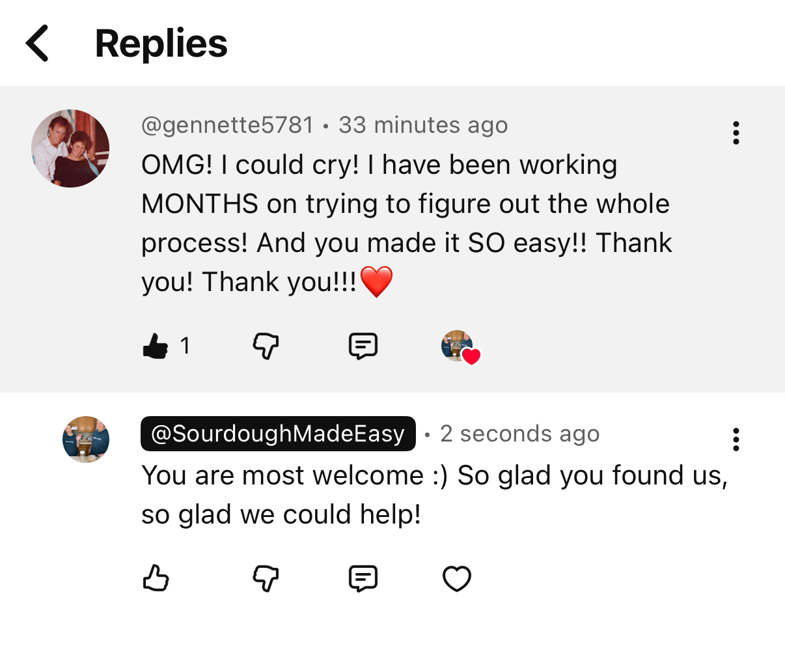Dislike gennette5781's comment
Screen dimensions: 785x672
click(x=266, y=346)
